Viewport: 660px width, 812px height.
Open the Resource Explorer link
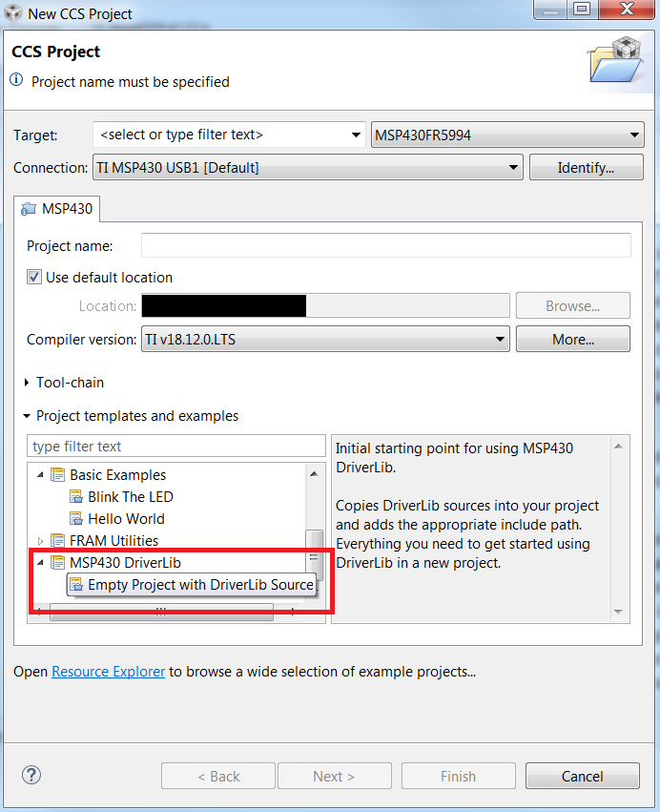tap(108, 672)
